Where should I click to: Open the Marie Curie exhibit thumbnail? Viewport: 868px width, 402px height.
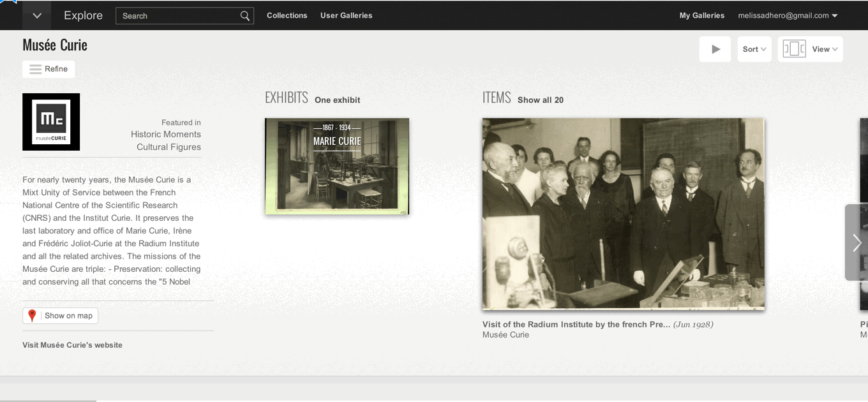point(336,166)
